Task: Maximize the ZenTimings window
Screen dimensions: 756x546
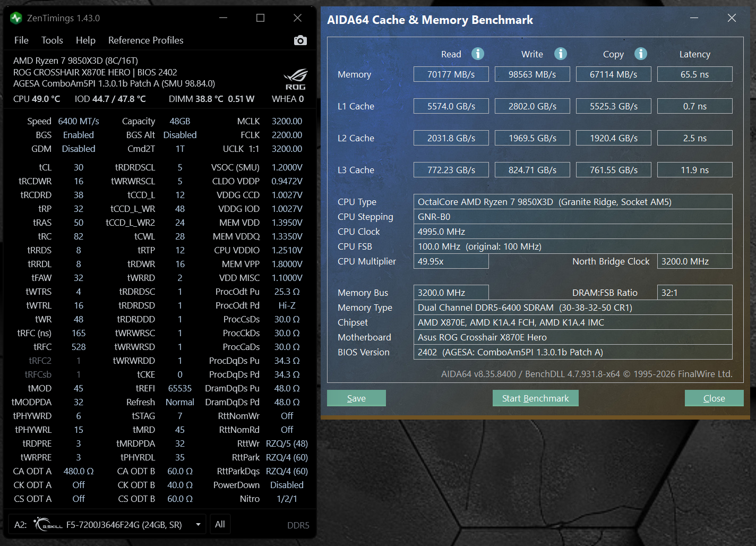Action: point(260,18)
